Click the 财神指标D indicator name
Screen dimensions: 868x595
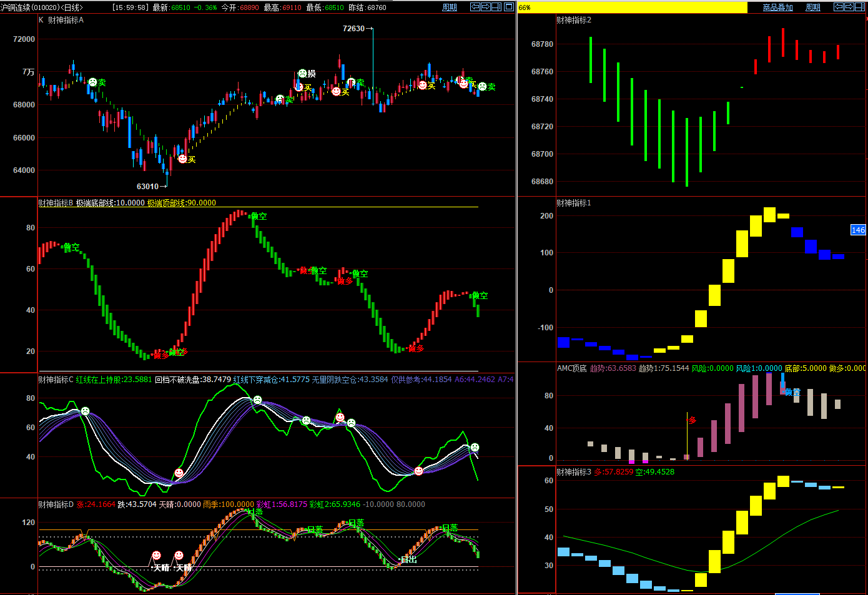coord(56,504)
